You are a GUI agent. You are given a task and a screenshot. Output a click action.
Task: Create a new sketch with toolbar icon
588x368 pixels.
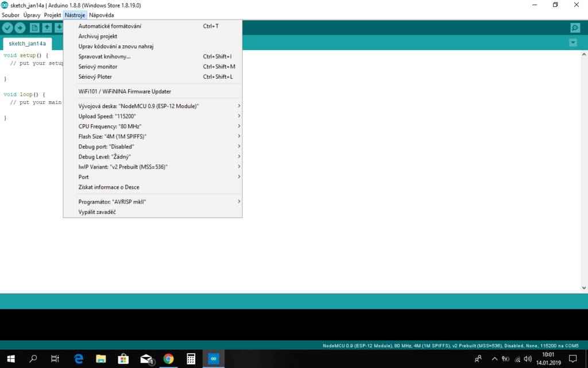coord(34,28)
